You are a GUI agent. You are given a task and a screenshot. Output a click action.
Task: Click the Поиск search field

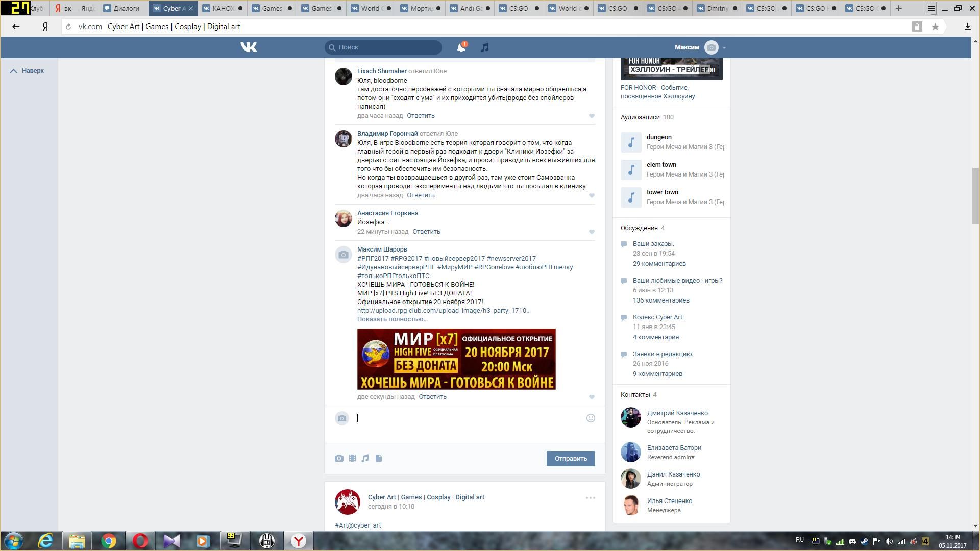383,47
